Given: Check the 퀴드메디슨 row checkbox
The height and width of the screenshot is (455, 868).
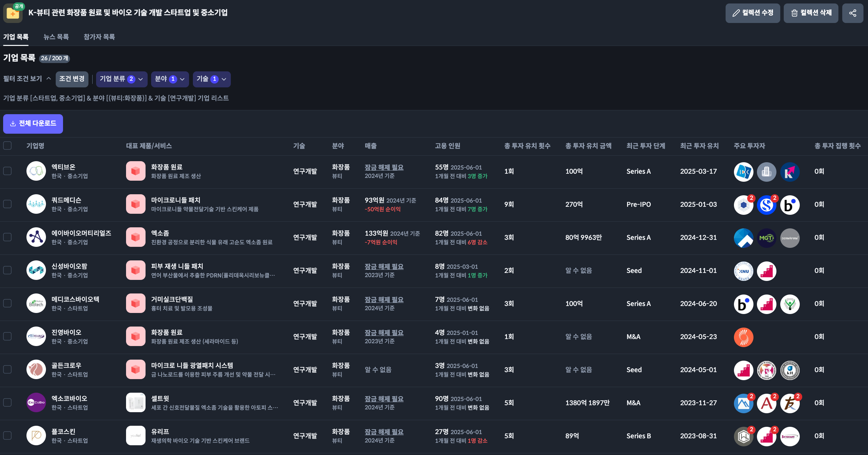Looking at the screenshot, I should (x=7, y=204).
